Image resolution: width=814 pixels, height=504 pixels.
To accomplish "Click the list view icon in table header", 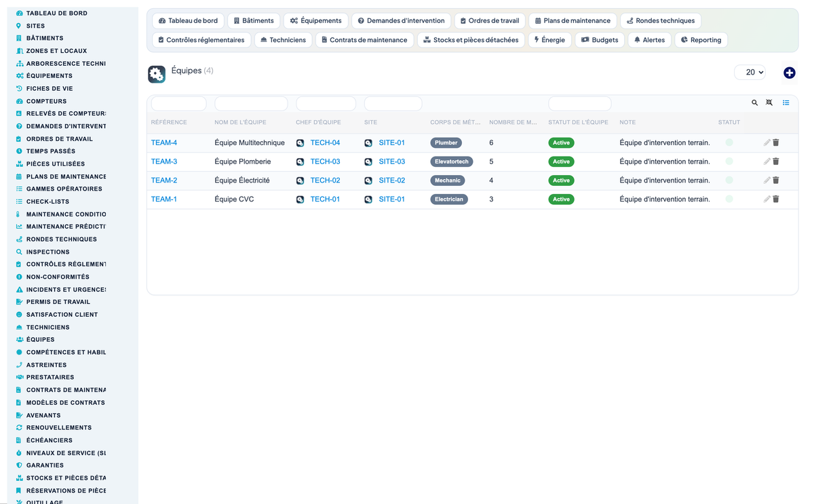I will coord(786,103).
